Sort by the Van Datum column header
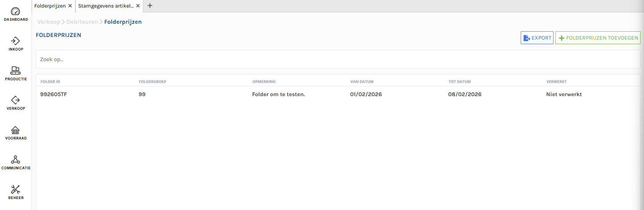The width and height of the screenshot is (644, 210). click(x=362, y=81)
